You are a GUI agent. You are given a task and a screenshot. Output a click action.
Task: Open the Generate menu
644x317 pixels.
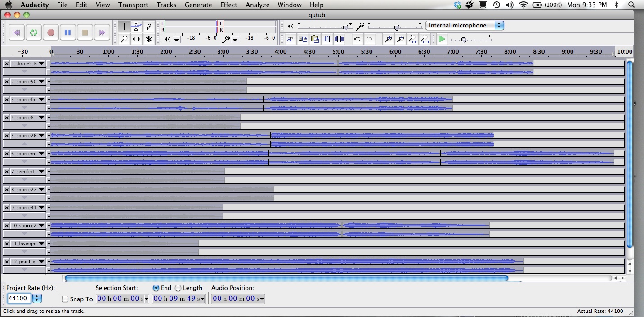pyautogui.click(x=198, y=5)
